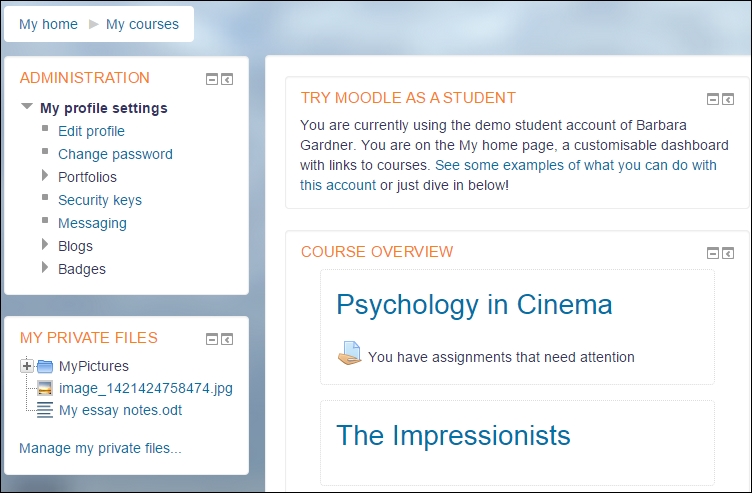Expand the Blogs node
Image resolution: width=752 pixels, height=493 pixels.
click(45, 245)
